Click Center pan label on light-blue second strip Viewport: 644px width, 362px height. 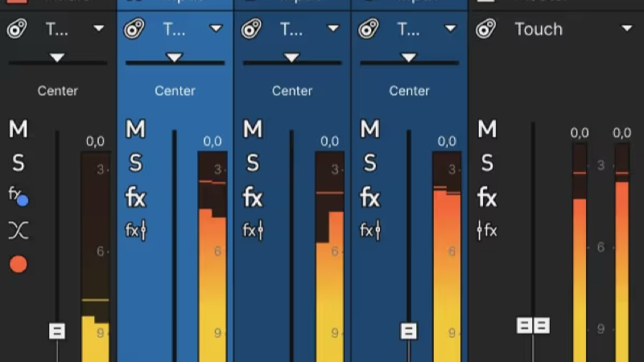tap(175, 91)
